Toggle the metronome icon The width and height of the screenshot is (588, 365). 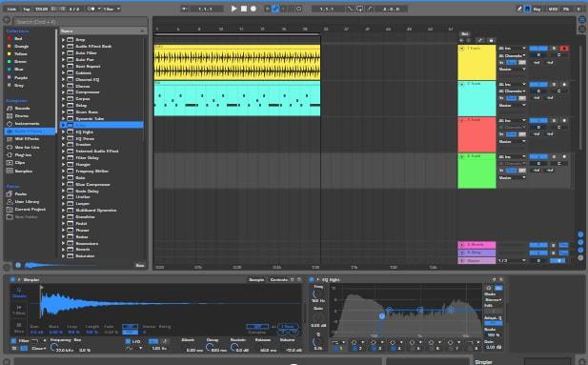91,9
